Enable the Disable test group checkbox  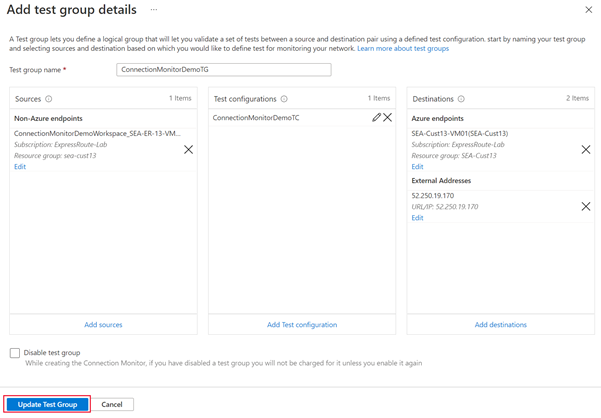click(x=15, y=353)
